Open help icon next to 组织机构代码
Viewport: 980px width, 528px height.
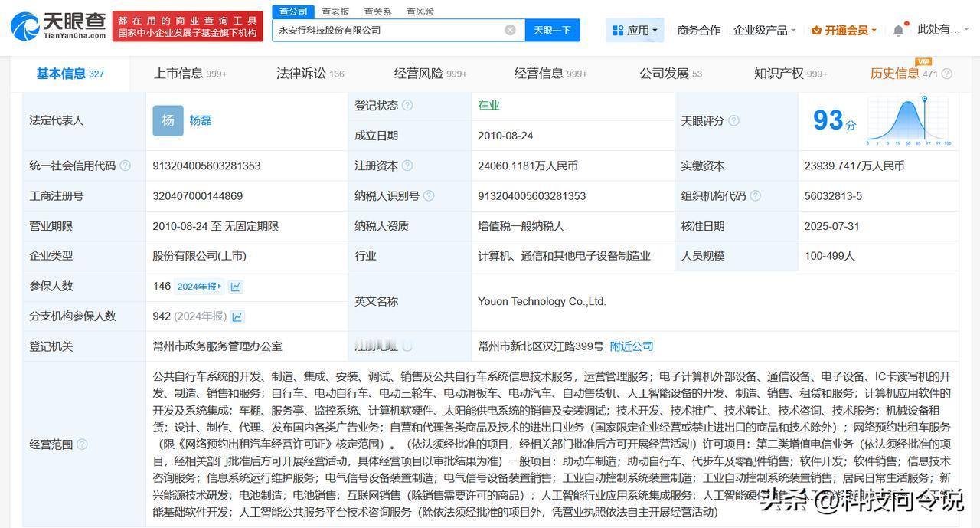coord(756,195)
